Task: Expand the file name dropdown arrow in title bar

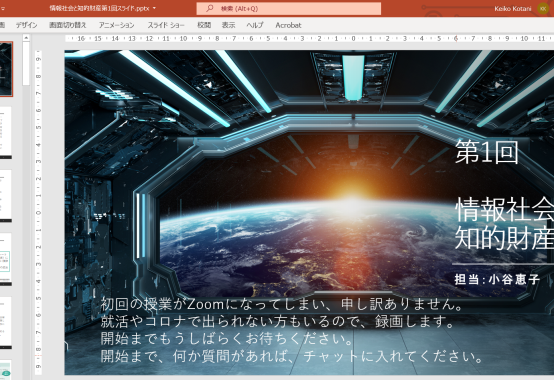Action: click(x=154, y=8)
